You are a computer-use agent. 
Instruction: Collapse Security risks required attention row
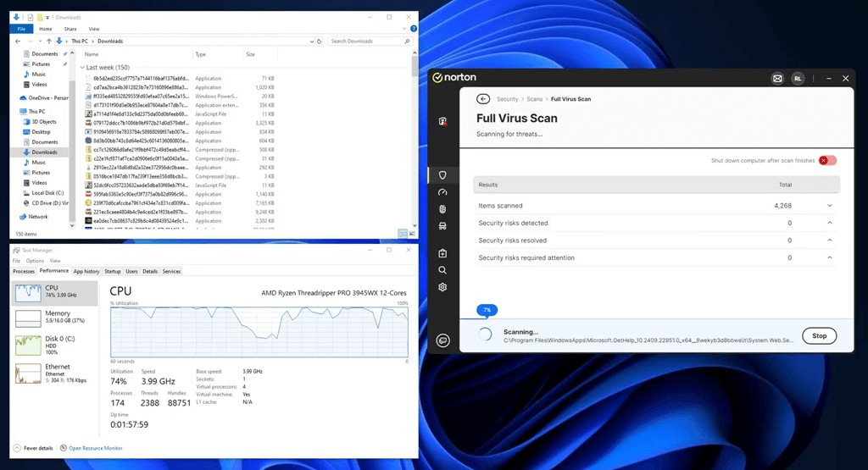(829, 257)
